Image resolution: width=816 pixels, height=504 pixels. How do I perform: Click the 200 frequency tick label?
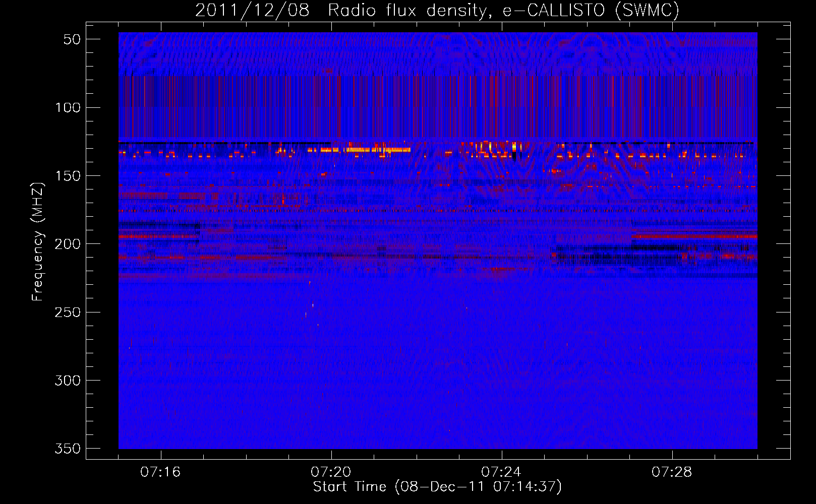click(68, 244)
